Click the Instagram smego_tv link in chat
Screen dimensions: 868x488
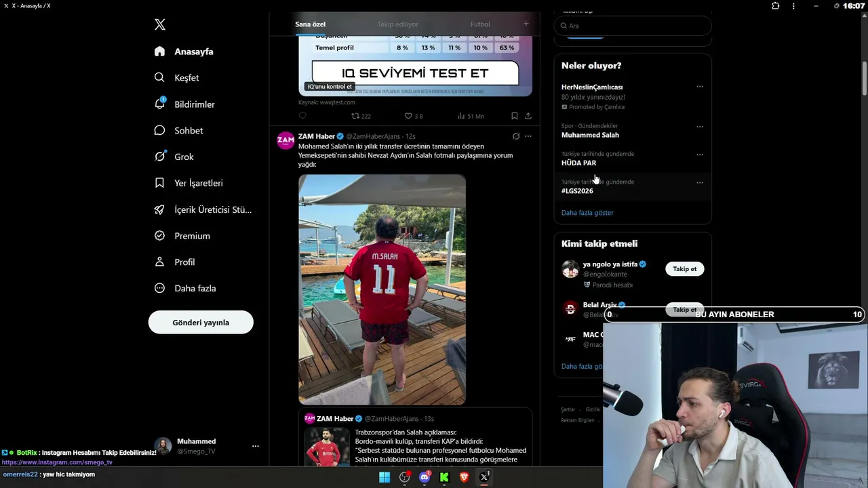pos(57,462)
